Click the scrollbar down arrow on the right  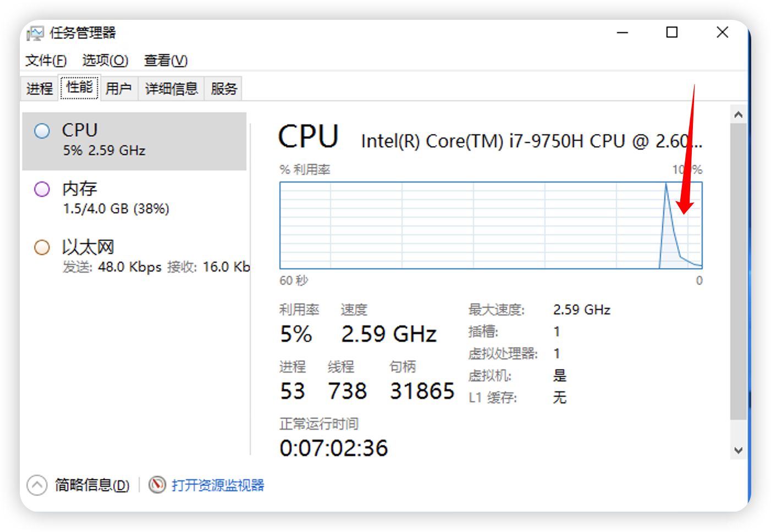[x=739, y=450]
